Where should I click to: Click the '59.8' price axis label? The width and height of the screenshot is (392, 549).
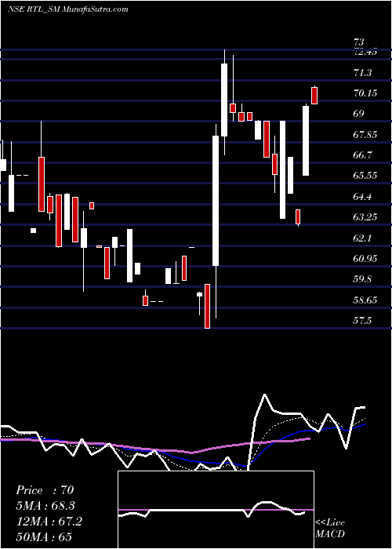(x=362, y=279)
